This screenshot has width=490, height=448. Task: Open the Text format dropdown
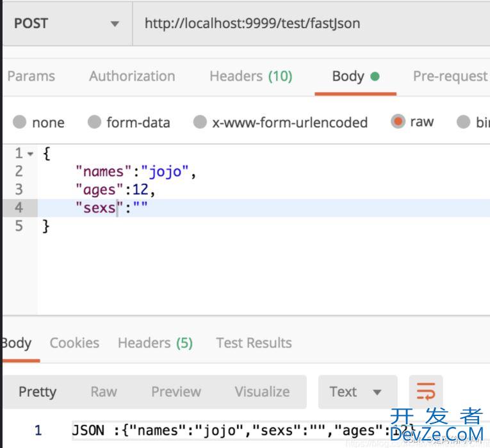coord(358,392)
